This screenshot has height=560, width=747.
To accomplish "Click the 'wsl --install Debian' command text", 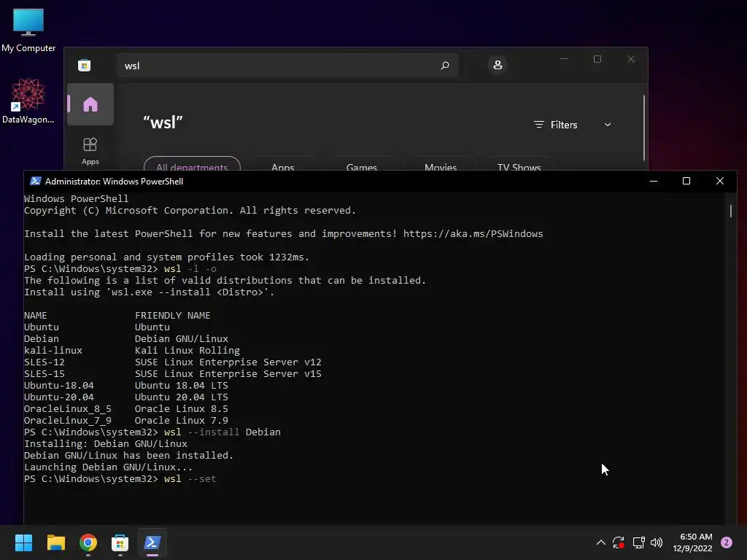I will [x=222, y=432].
